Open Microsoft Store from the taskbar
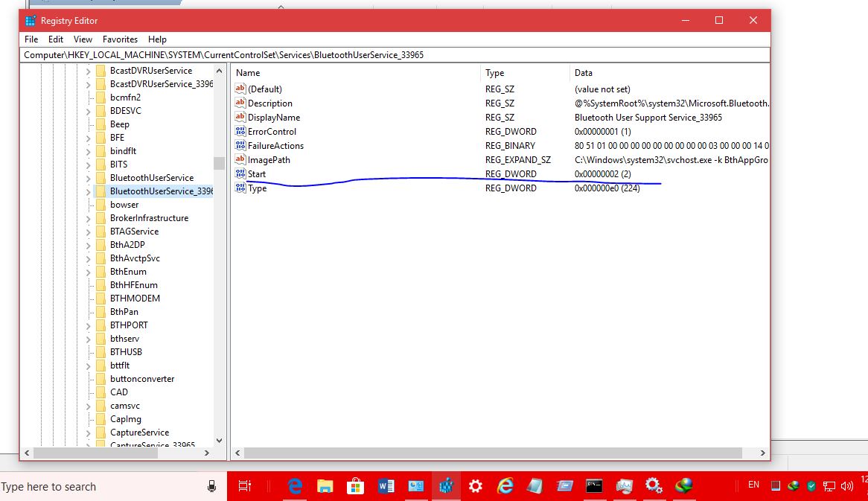The height and width of the screenshot is (501, 868). (x=355, y=486)
